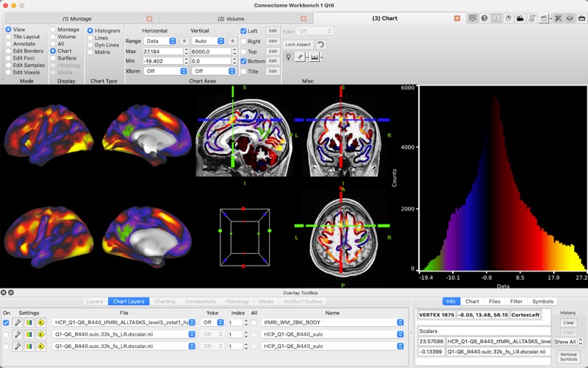The image size is (588, 368).
Task: Open Horizontal Range Data dropdown
Action: 159,41
